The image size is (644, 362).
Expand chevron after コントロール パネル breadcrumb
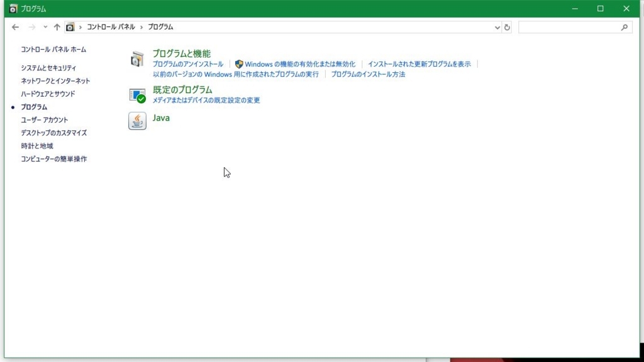(x=142, y=27)
